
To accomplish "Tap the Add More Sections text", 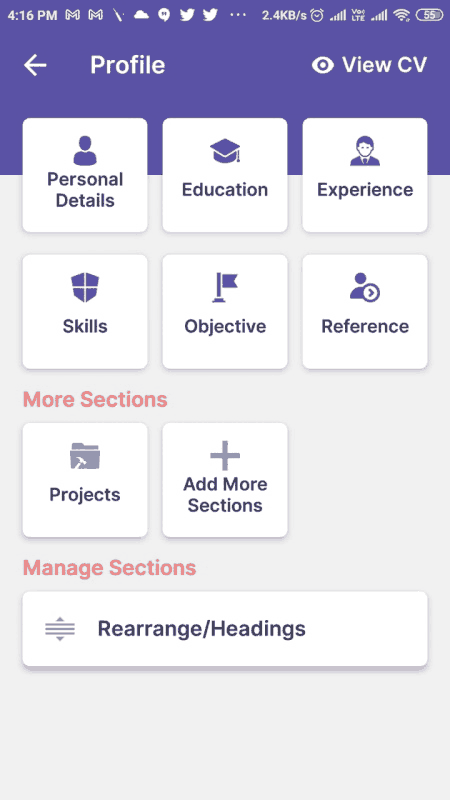I will point(225,494).
